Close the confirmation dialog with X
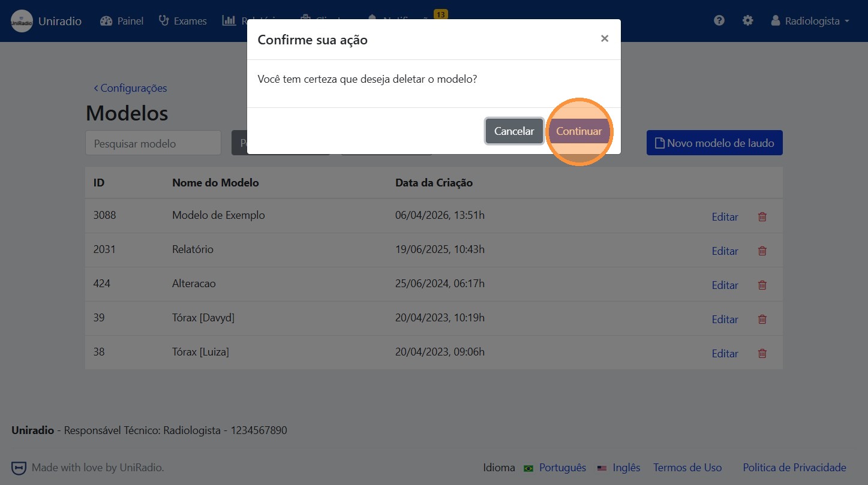 pyautogui.click(x=605, y=39)
